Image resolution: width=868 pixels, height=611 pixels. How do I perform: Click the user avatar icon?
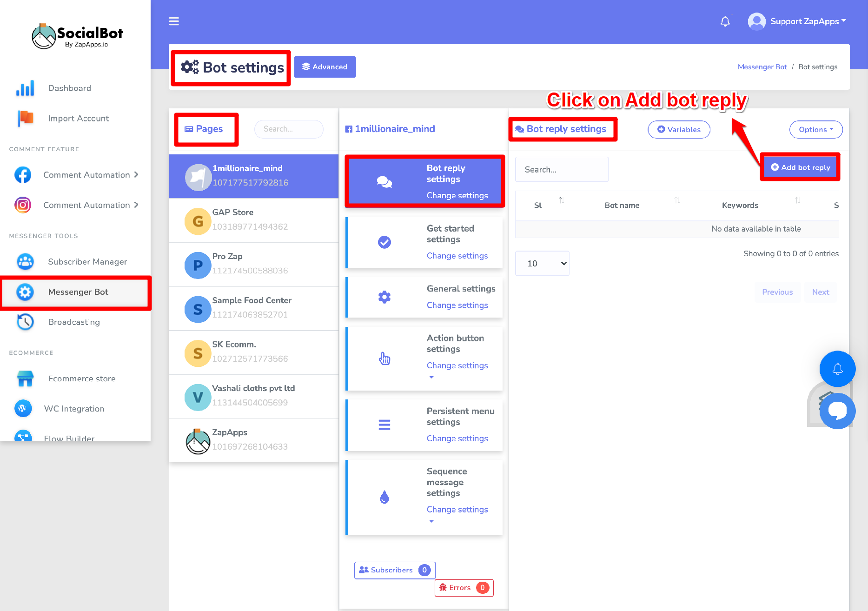756,21
